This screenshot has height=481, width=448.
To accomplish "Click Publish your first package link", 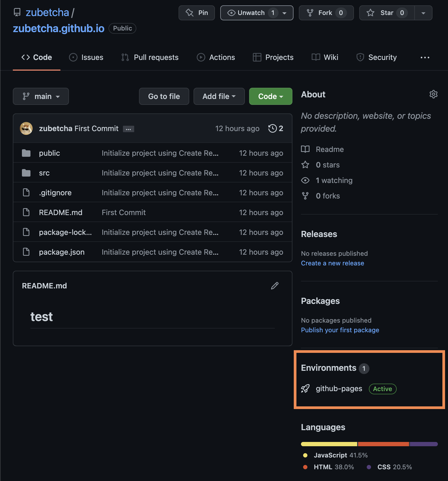I will point(340,330).
